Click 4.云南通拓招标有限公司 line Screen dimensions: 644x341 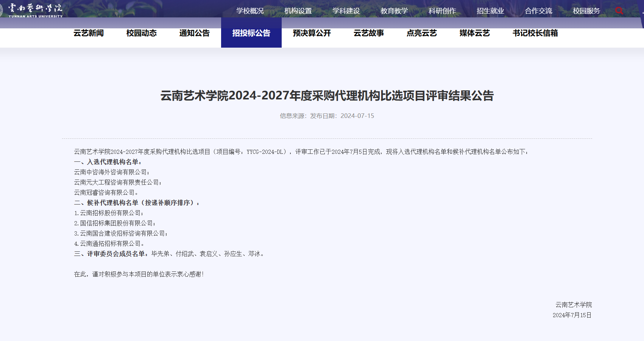pos(109,243)
